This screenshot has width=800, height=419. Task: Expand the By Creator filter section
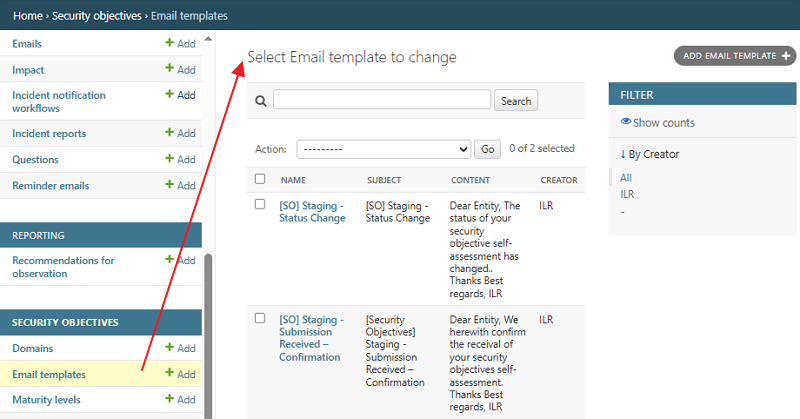[x=649, y=154]
